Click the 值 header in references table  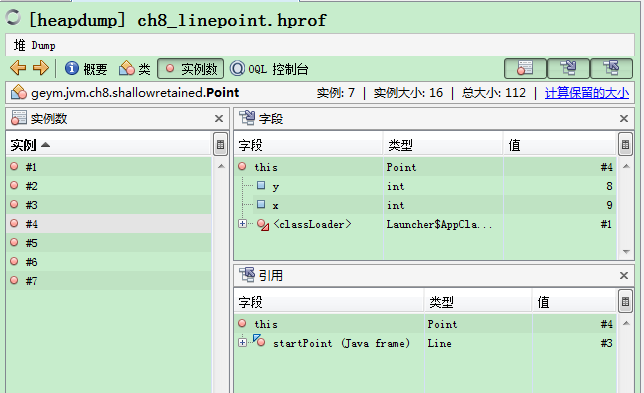point(575,302)
